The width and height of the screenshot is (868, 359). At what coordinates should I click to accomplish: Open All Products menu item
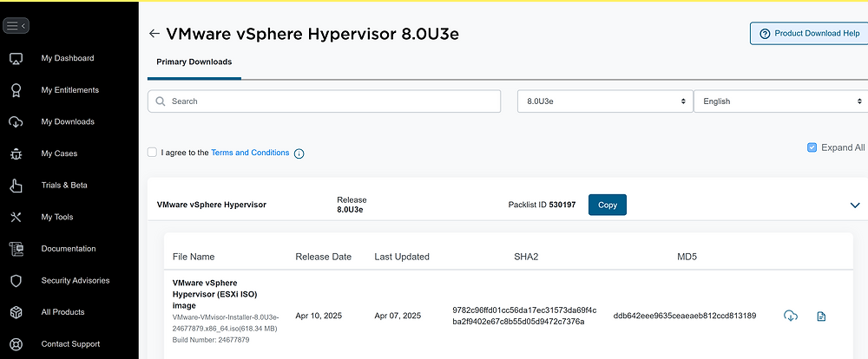click(62, 312)
